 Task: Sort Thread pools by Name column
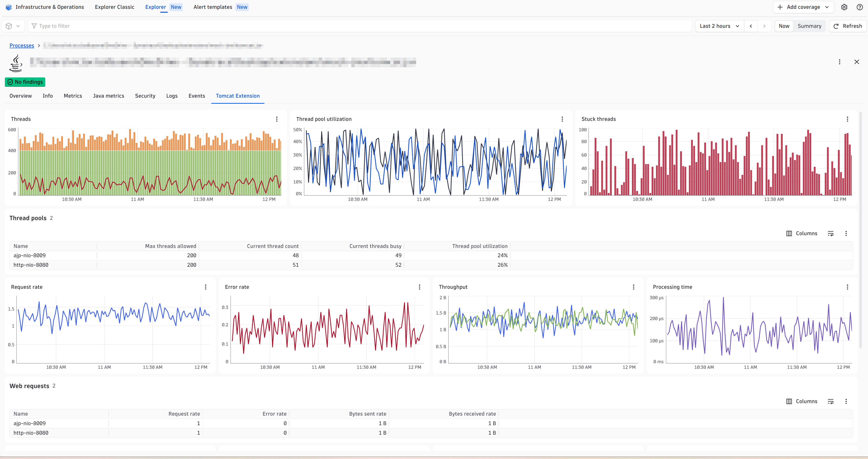[x=53, y=246]
